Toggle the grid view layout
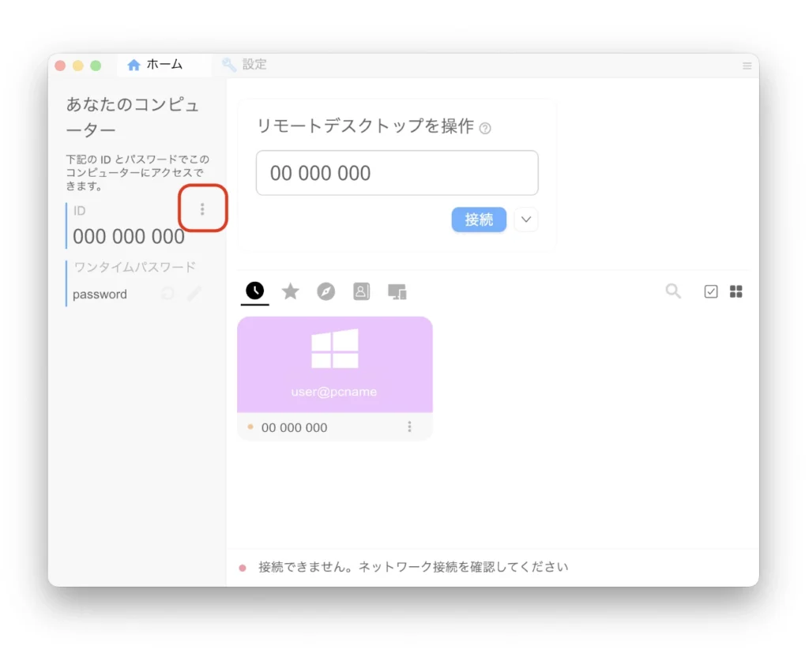 (x=736, y=291)
